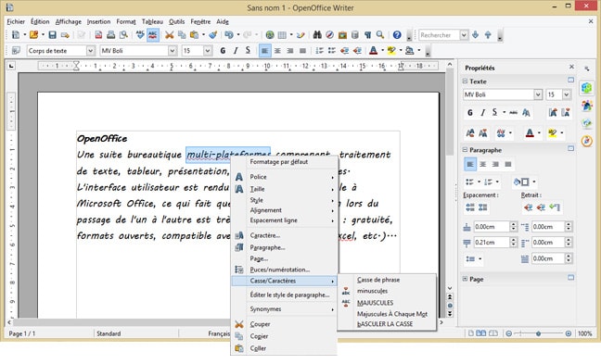The image size is (601, 364).
Task: Open MV Boli font dropdown in toolbar
Action: (173, 51)
